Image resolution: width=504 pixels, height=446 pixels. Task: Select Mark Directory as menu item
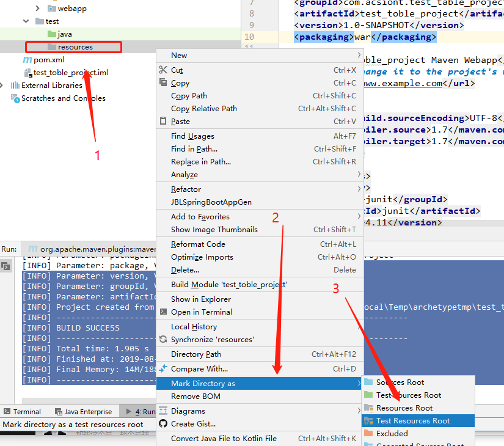pos(260,383)
